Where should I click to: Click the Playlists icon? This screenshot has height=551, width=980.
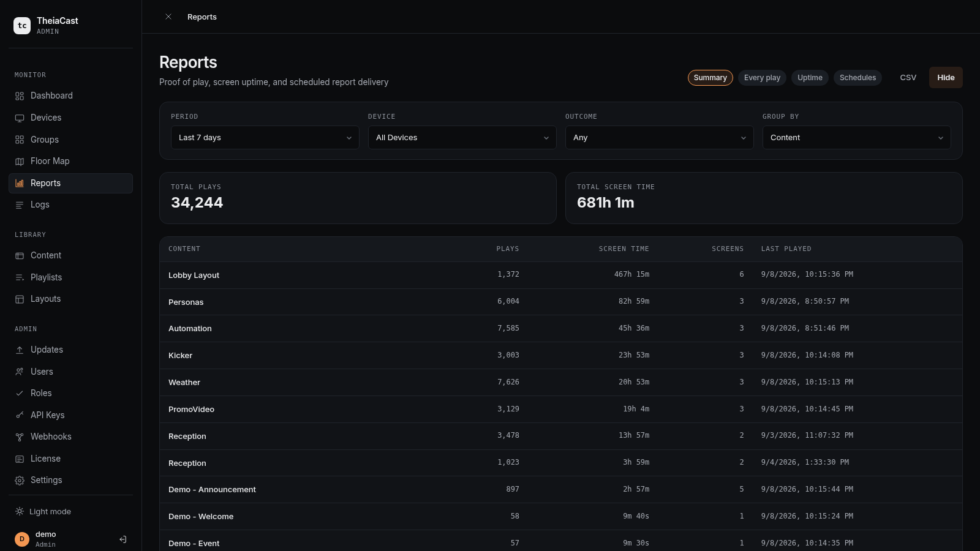[x=20, y=277]
